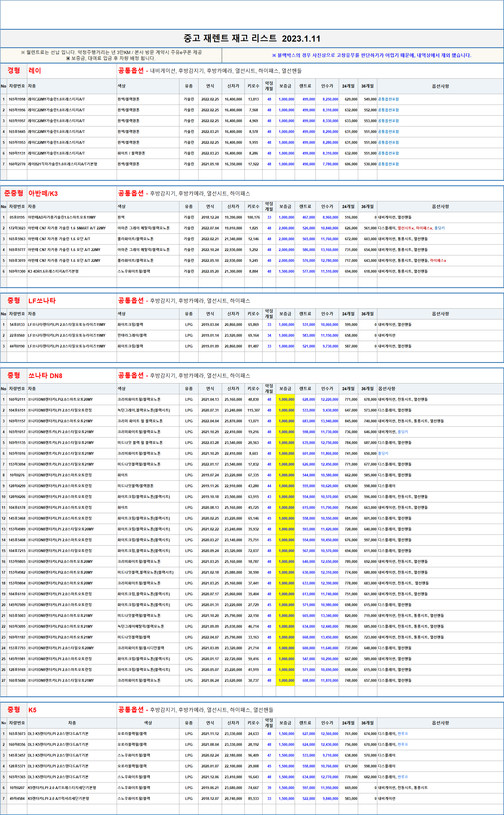Image resolution: width=504 pixels, height=815 pixels.
Task: Click mileage cell 115,307
Action: pos(253,410)
